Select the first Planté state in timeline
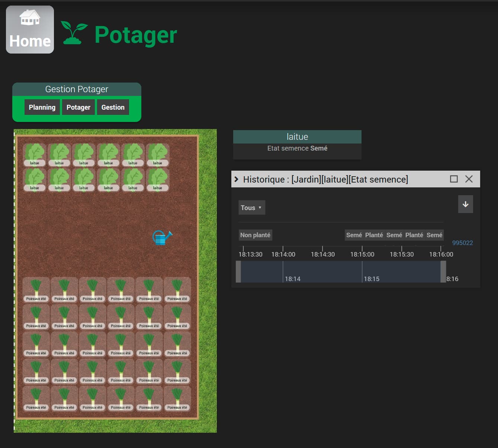Screen dimensions: 498x448 [x=374, y=235]
